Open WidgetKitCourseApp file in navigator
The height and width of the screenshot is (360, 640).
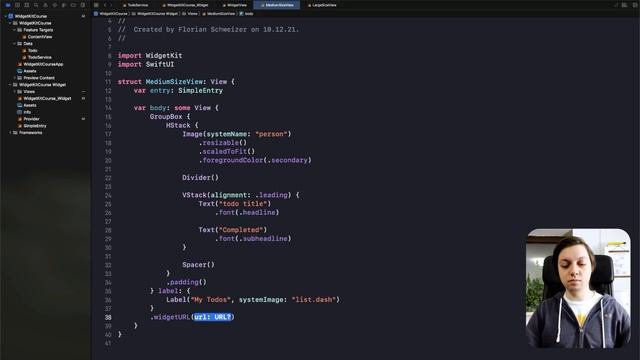coord(40,64)
